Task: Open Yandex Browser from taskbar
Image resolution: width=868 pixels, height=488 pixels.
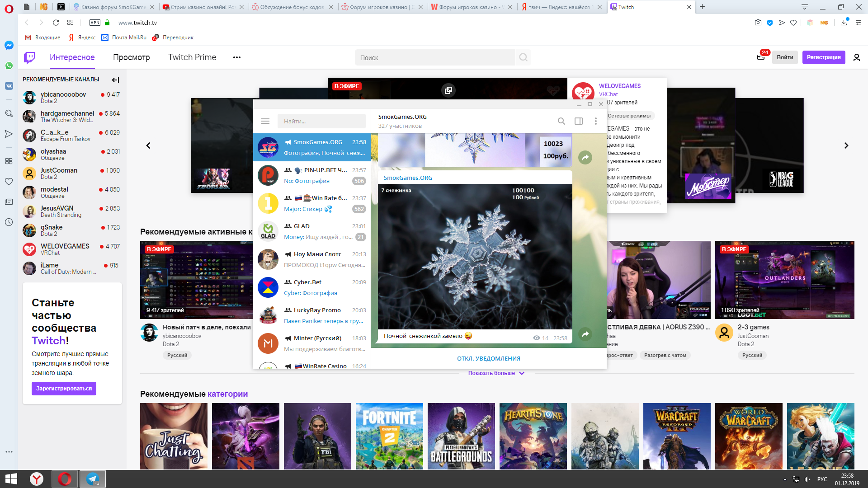Action: coord(37,479)
